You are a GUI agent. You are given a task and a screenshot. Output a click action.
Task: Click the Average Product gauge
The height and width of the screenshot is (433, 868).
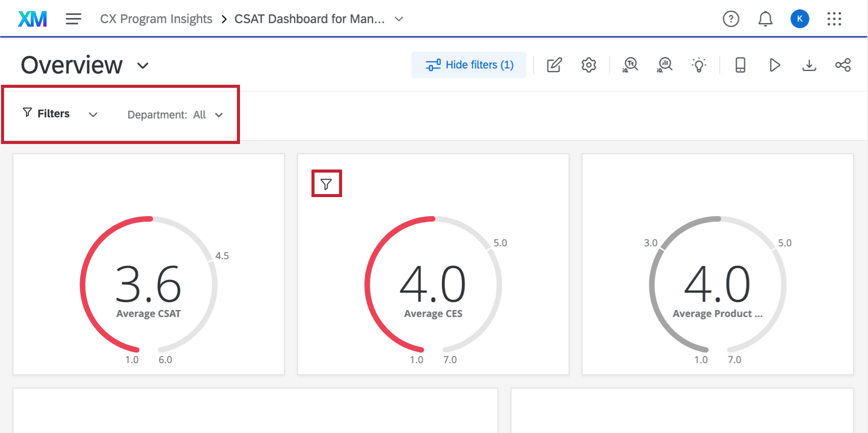pyautogui.click(x=717, y=284)
